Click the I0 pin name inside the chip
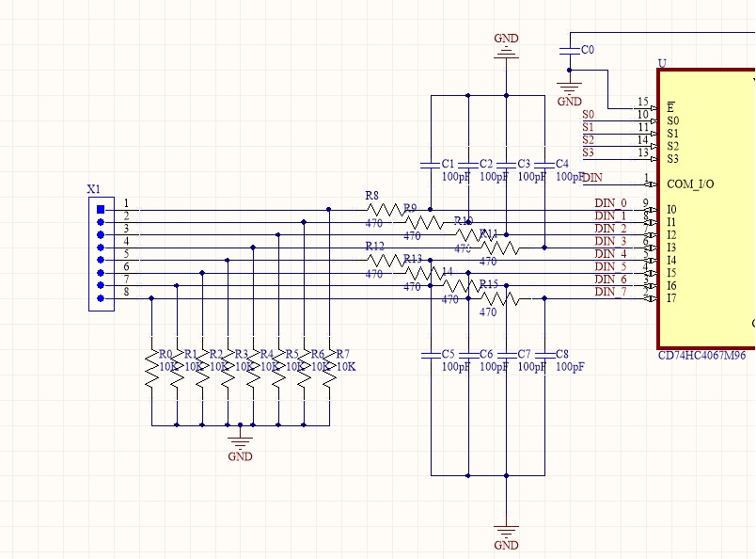This screenshot has height=559, width=756. tap(671, 210)
